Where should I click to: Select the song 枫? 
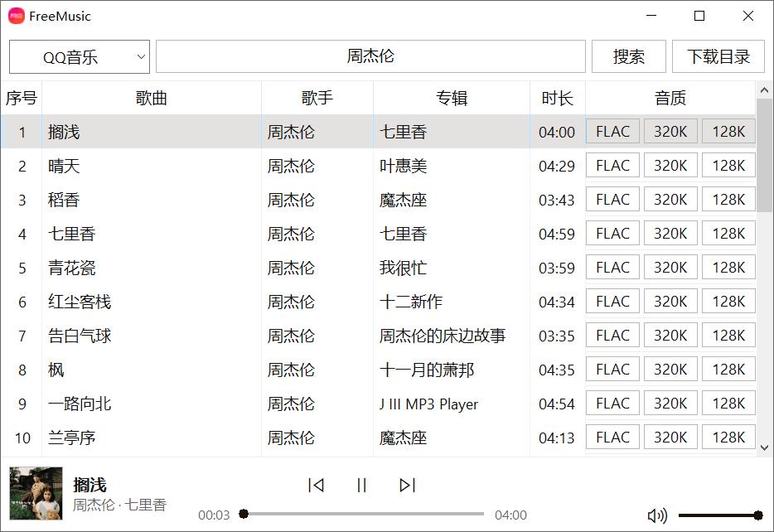point(56,370)
